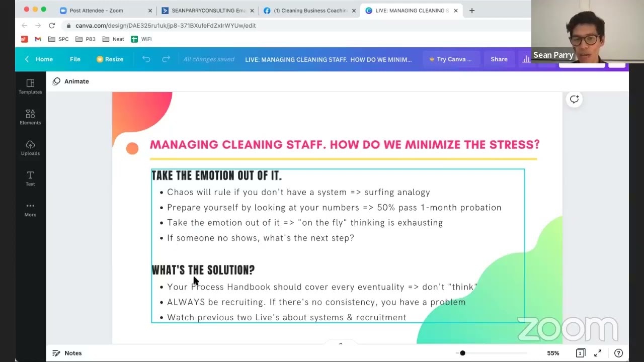Screen dimensions: 644x362
Task: Click the 55% zoom level
Action: (x=553, y=353)
